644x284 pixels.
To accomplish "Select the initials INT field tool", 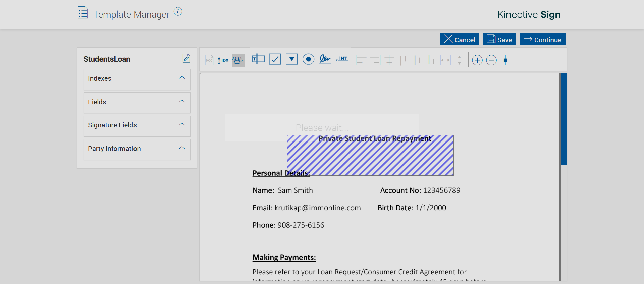I will [342, 59].
